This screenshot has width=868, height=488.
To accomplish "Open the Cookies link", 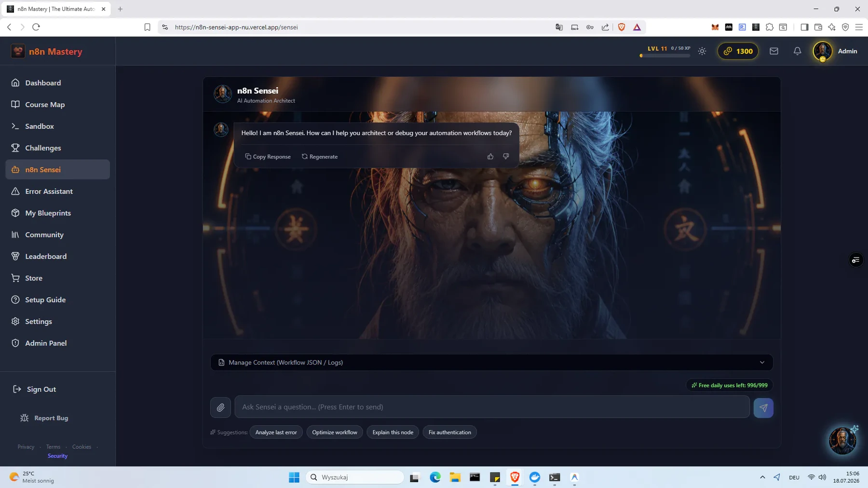I will click(81, 447).
